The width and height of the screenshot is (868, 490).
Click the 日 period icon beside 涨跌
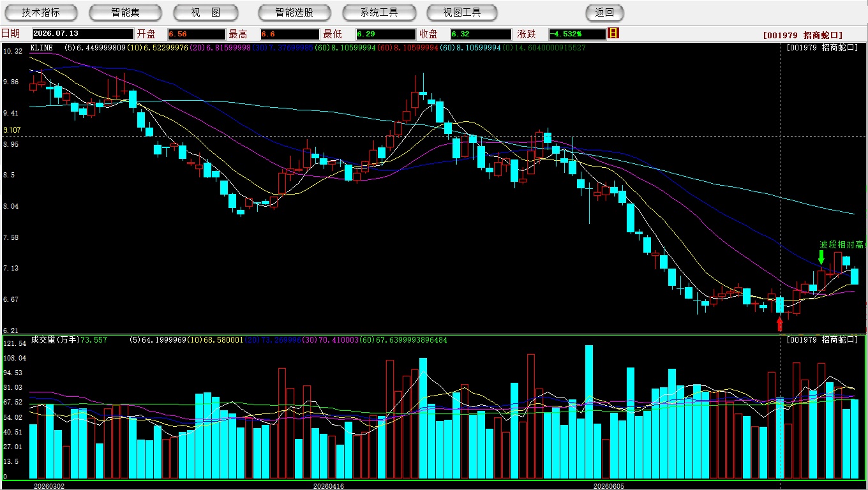[x=613, y=33]
